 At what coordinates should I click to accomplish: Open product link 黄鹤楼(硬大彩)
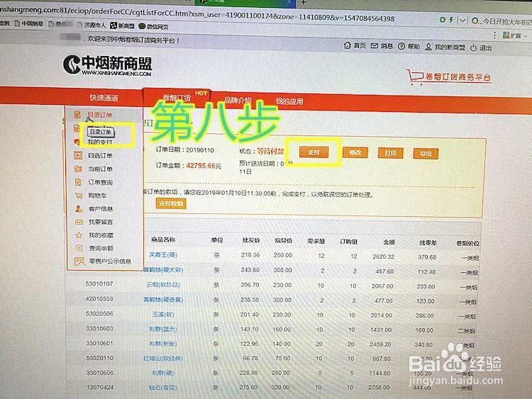pos(163,270)
